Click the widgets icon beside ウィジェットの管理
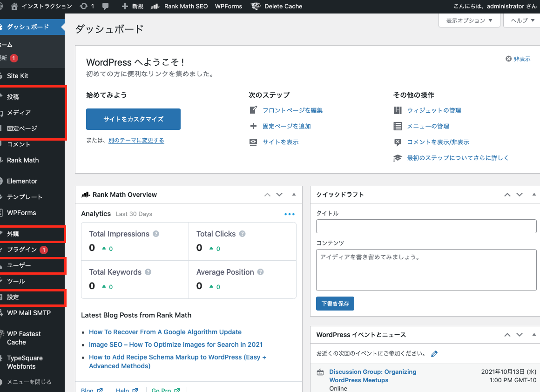Screen dimensions: 540x392 (398, 110)
